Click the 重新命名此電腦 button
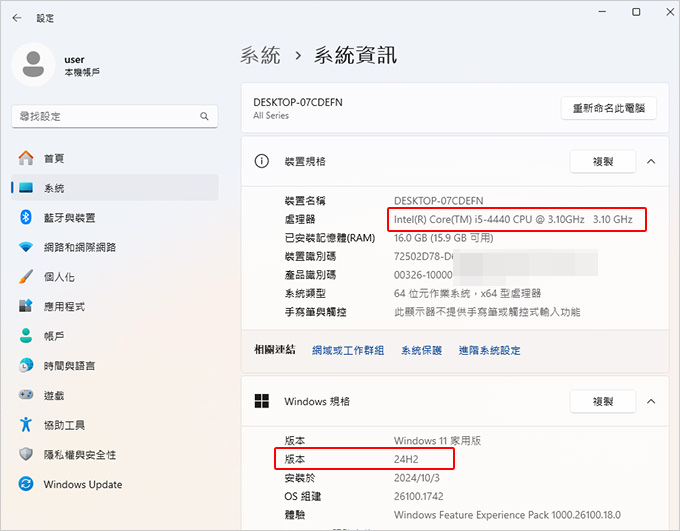 [608, 108]
